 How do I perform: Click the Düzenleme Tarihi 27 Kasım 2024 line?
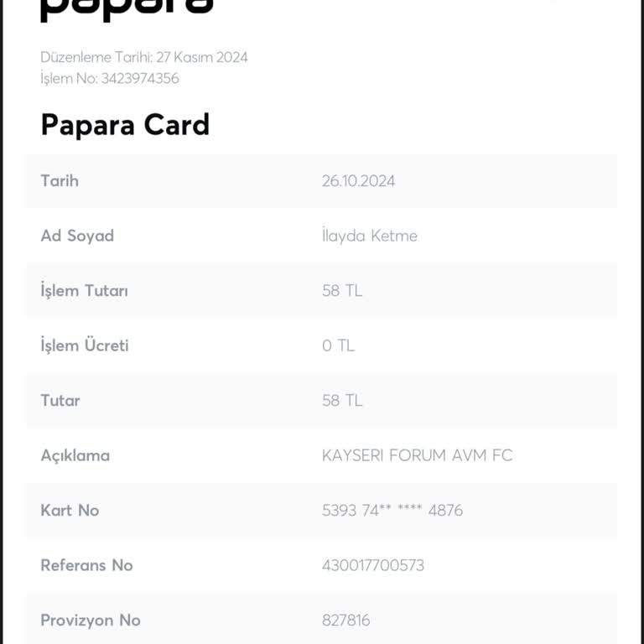pos(144,57)
